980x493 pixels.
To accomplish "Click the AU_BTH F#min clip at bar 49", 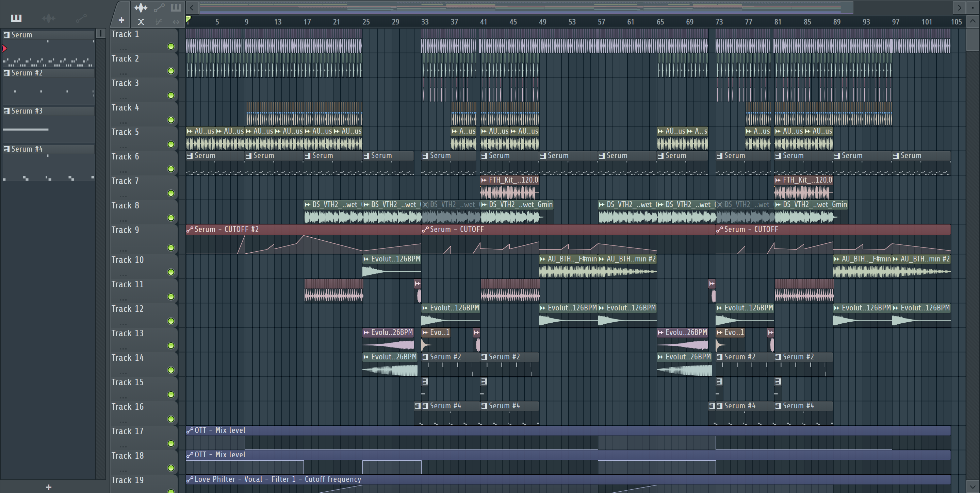I will (x=568, y=266).
